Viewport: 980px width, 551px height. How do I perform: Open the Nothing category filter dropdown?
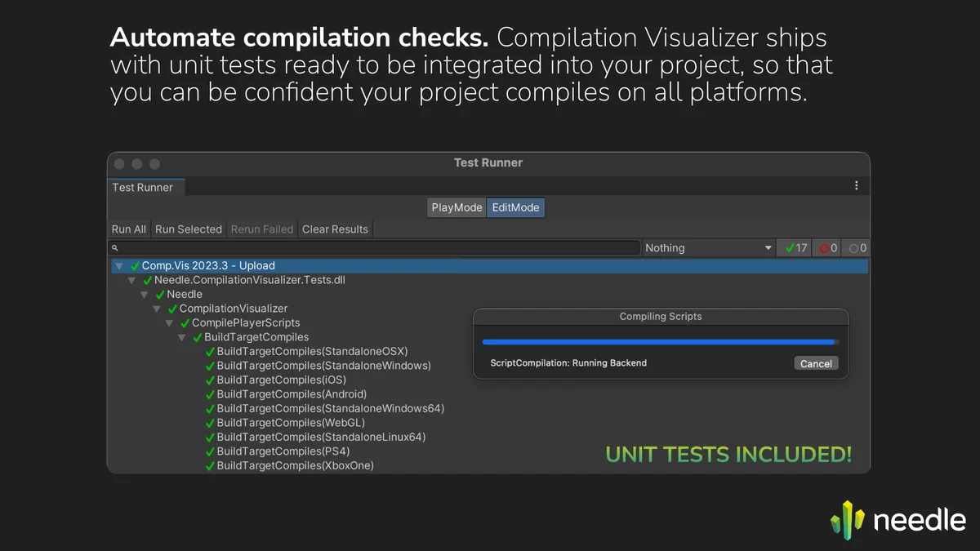[708, 248]
